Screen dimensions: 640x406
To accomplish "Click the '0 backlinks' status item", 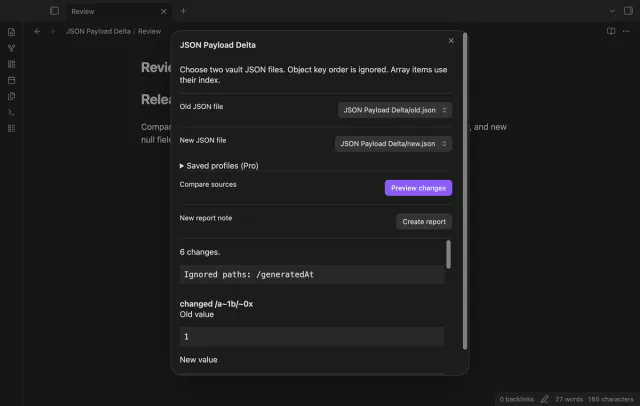I will coord(516,399).
